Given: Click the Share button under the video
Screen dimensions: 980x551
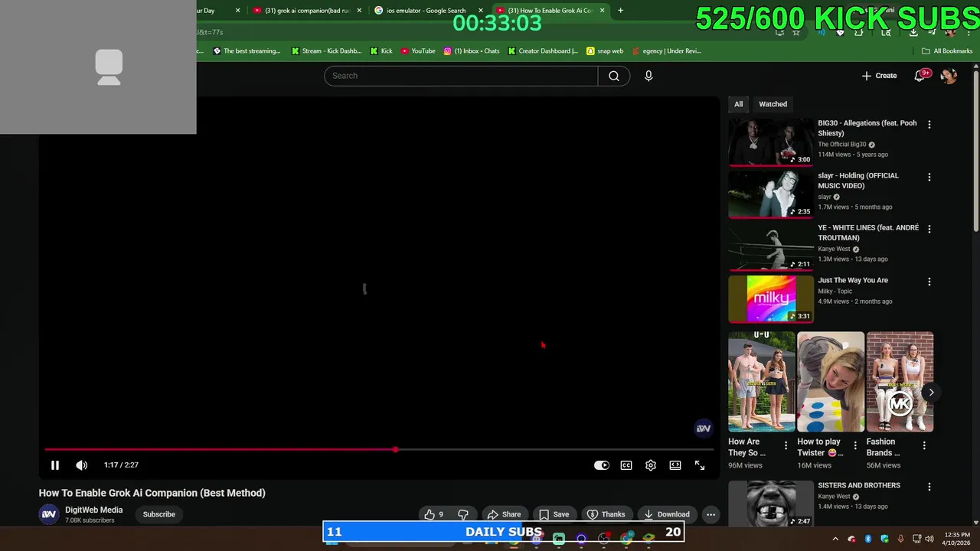Looking at the screenshot, I should 504,514.
